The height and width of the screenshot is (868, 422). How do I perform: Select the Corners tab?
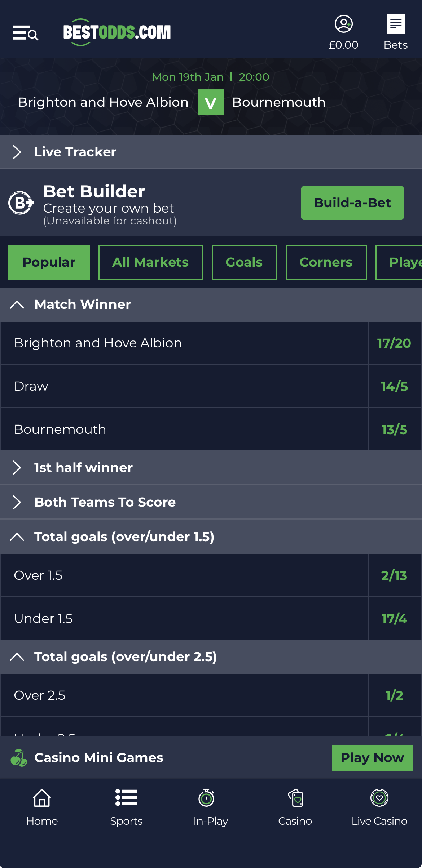coord(326,262)
